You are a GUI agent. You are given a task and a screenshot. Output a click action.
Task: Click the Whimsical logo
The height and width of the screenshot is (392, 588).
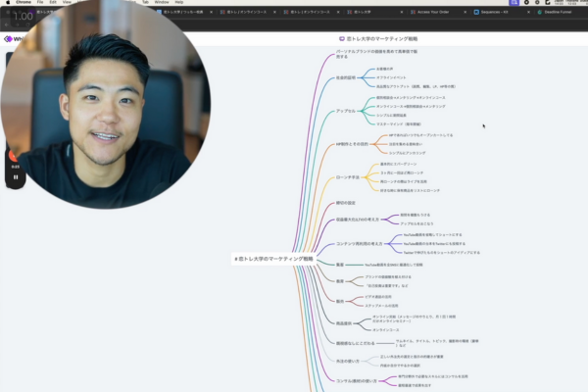tap(8, 39)
